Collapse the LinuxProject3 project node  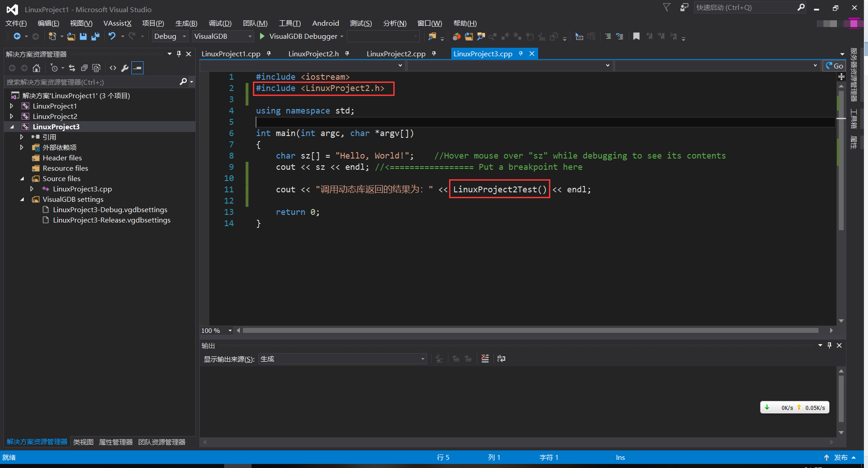click(12, 127)
